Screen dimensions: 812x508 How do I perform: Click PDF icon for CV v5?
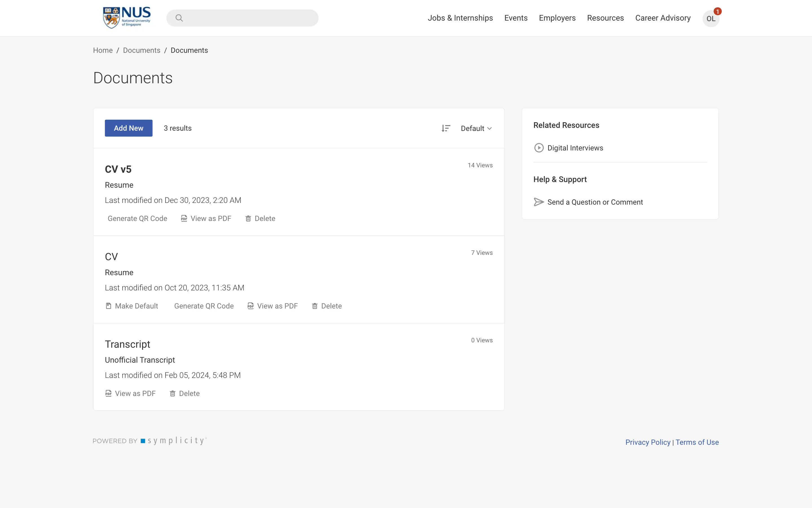point(184,218)
